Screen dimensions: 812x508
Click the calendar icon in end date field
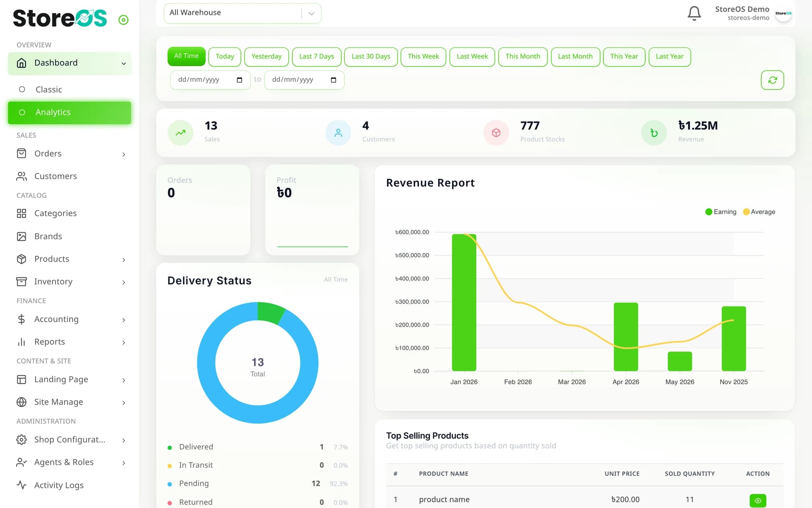tap(333, 80)
